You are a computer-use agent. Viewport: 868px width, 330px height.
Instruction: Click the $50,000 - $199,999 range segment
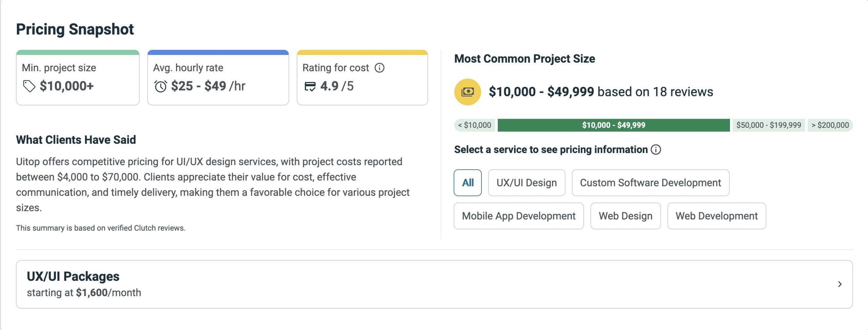[769, 125]
